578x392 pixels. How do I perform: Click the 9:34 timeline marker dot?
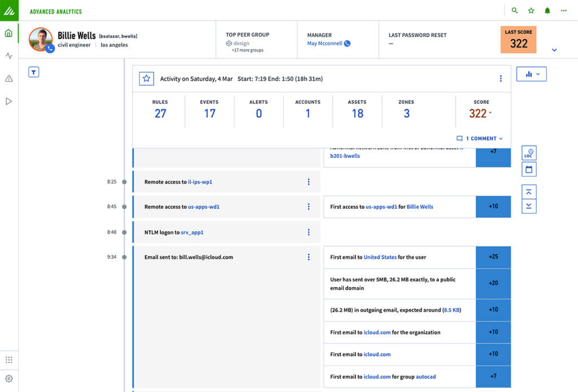tap(124, 257)
